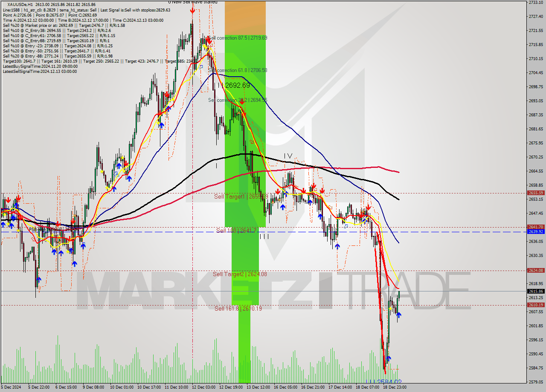
Task: Click the 'Sell correction 38.2 | 2694.55' label
Action: (x=238, y=100)
